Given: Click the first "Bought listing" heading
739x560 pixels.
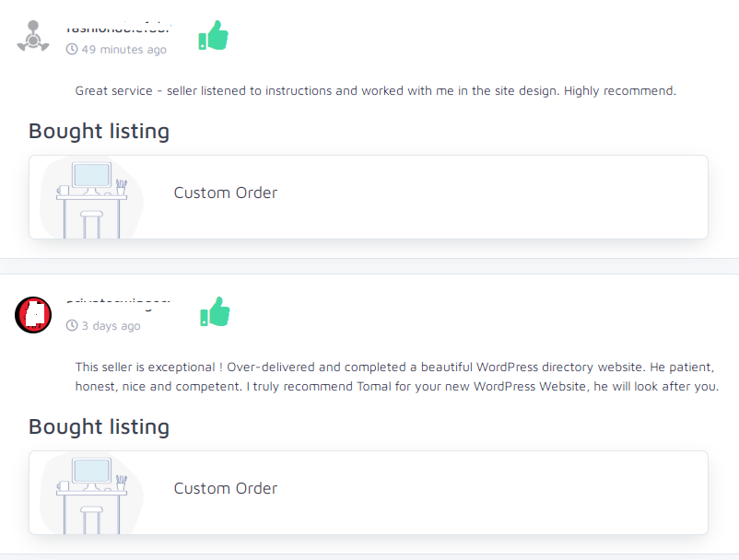Looking at the screenshot, I should (x=99, y=131).
